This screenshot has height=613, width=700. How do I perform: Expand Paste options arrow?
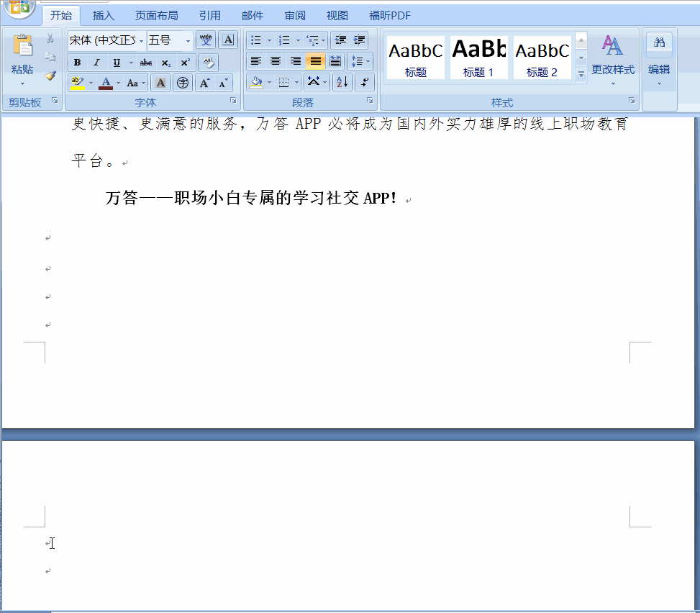pyautogui.click(x=22, y=84)
